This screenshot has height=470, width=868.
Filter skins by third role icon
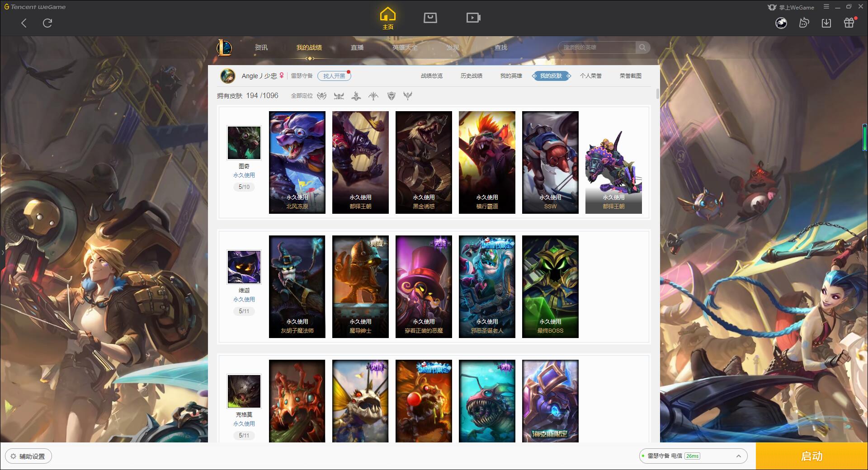pos(356,96)
